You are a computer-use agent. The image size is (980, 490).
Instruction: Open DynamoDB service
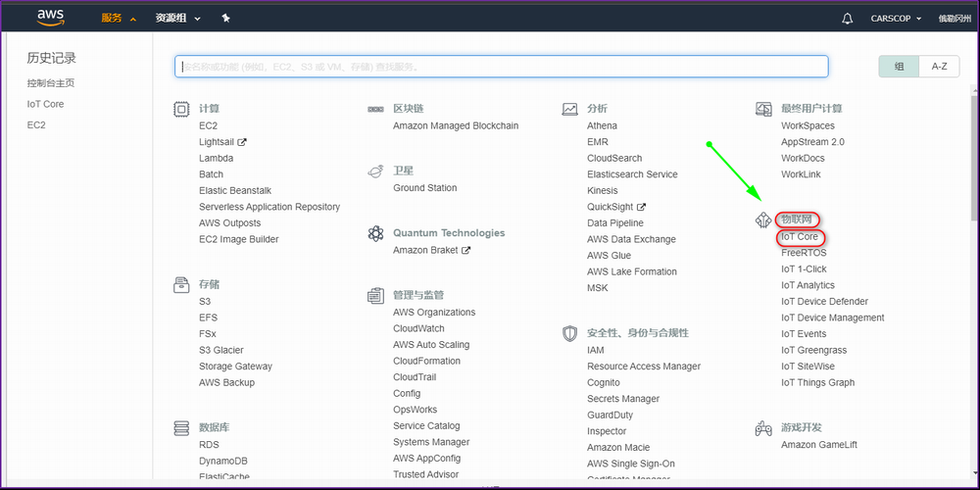[x=223, y=461]
